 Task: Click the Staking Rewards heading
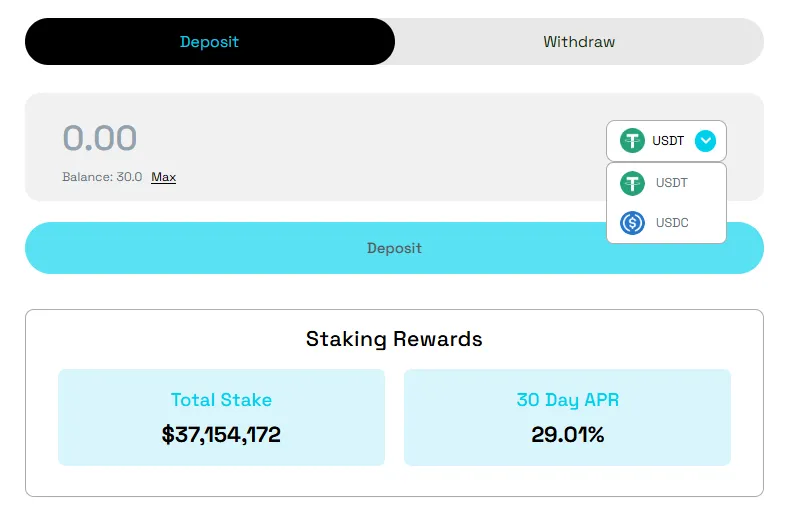[x=394, y=339]
